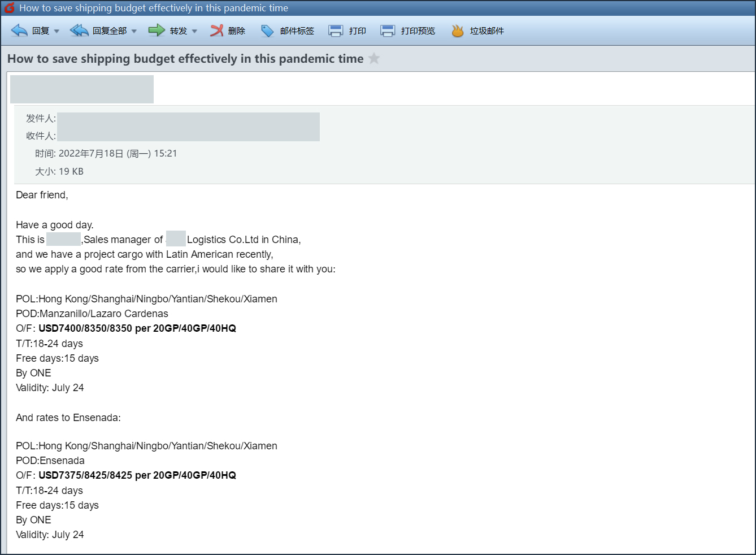Click the green Forward arrow icon

coord(157,31)
